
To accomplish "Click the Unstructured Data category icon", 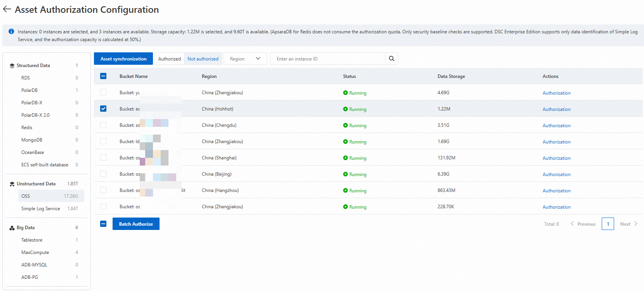I will 12,184.
